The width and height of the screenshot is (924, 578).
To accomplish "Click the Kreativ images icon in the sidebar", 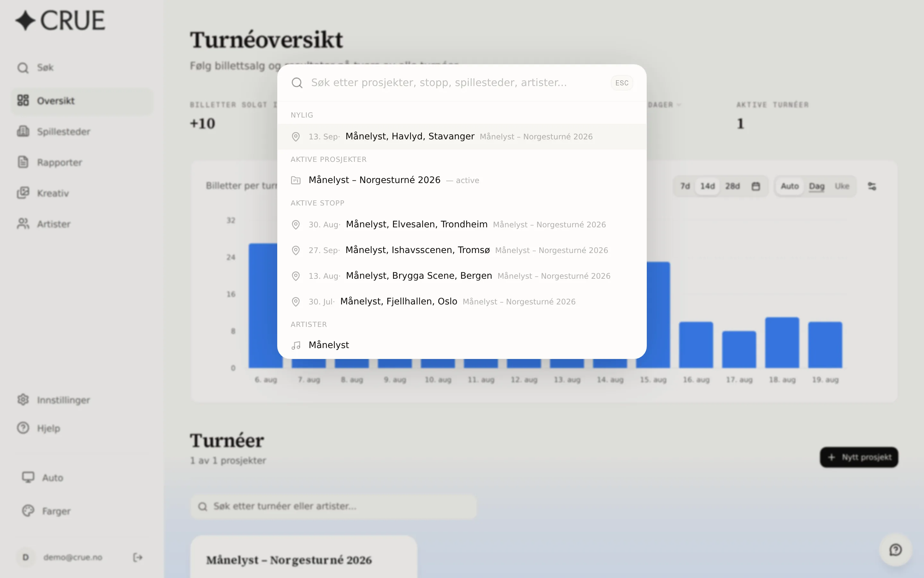I will tap(23, 193).
